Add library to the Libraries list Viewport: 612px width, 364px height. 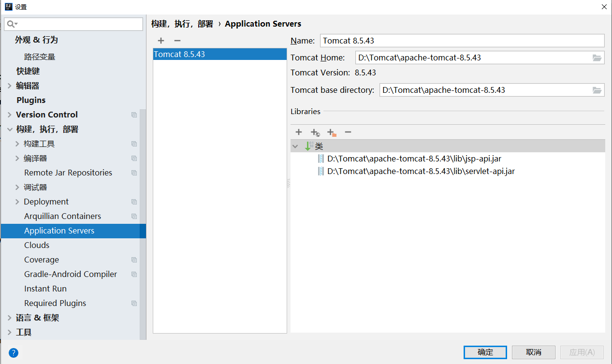299,132
